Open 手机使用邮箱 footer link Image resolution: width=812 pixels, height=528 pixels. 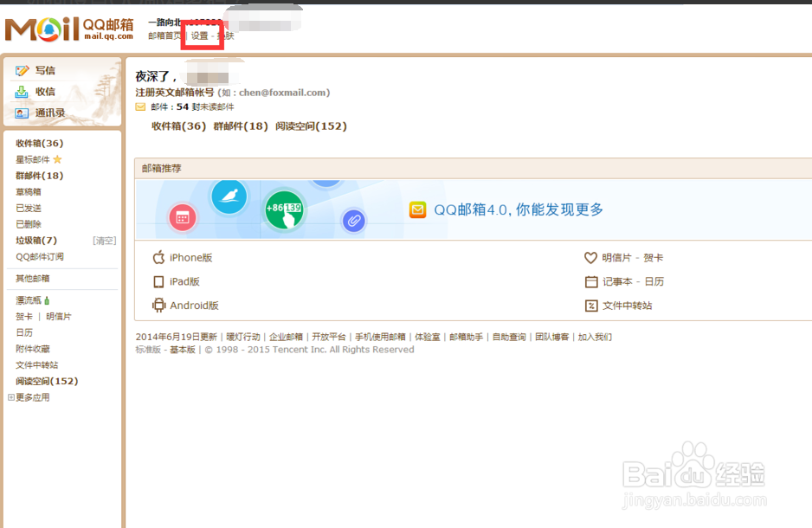[x=380, y=337]
